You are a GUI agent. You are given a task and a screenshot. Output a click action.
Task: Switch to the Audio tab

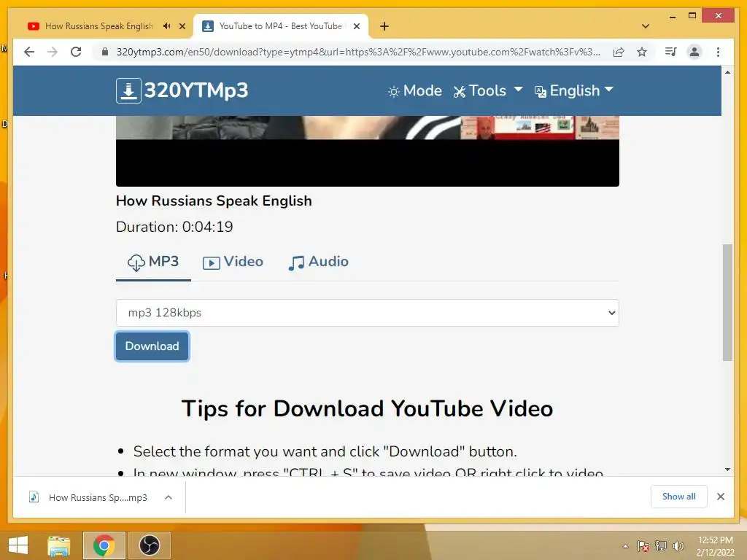point(318,262)
